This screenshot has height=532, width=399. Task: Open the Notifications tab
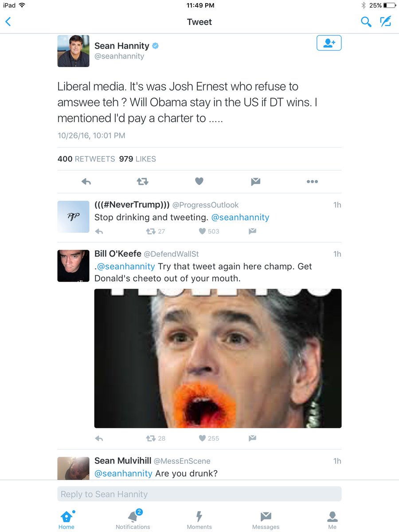133,520
